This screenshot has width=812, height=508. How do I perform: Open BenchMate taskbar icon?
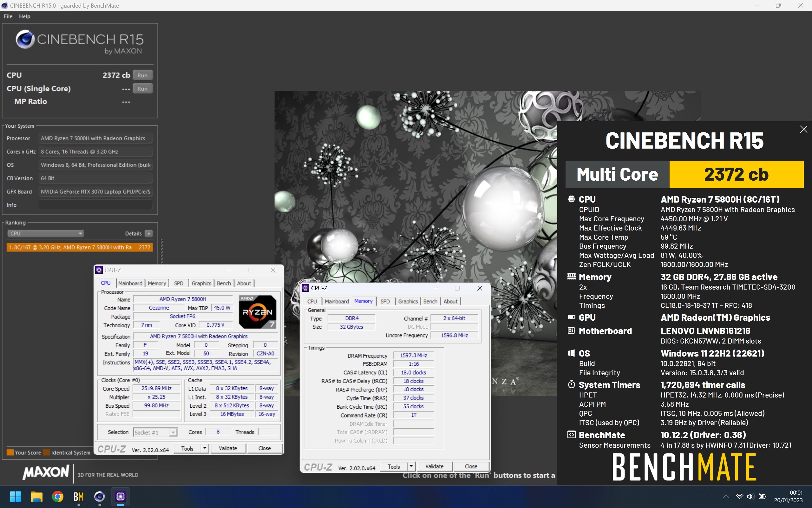(79, 496)
